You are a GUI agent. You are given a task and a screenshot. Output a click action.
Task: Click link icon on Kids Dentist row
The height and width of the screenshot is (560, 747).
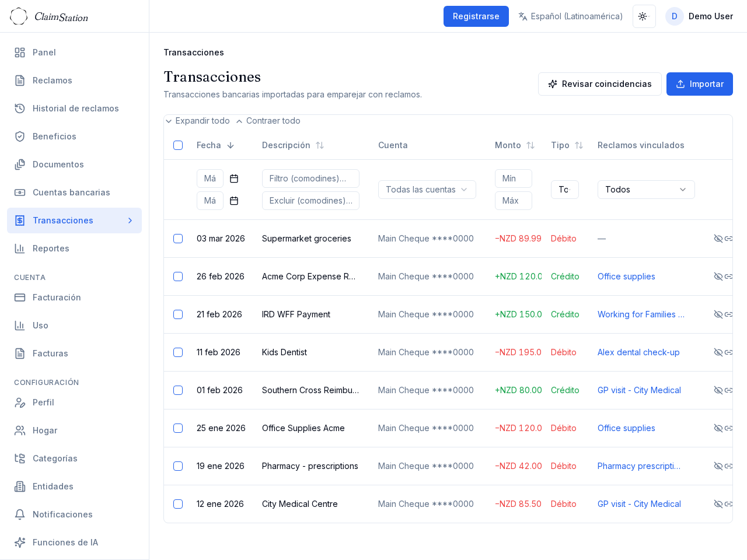(x=728, y=352)
